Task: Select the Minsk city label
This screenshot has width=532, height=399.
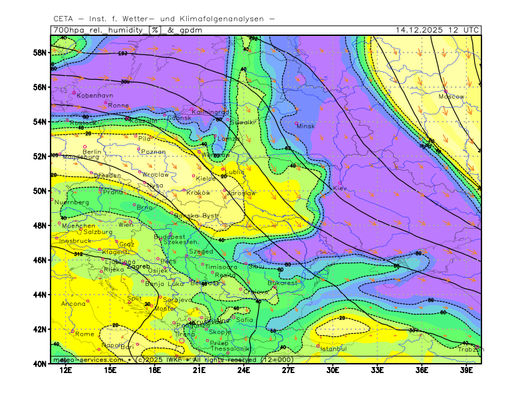Action: tap(306, 126)
